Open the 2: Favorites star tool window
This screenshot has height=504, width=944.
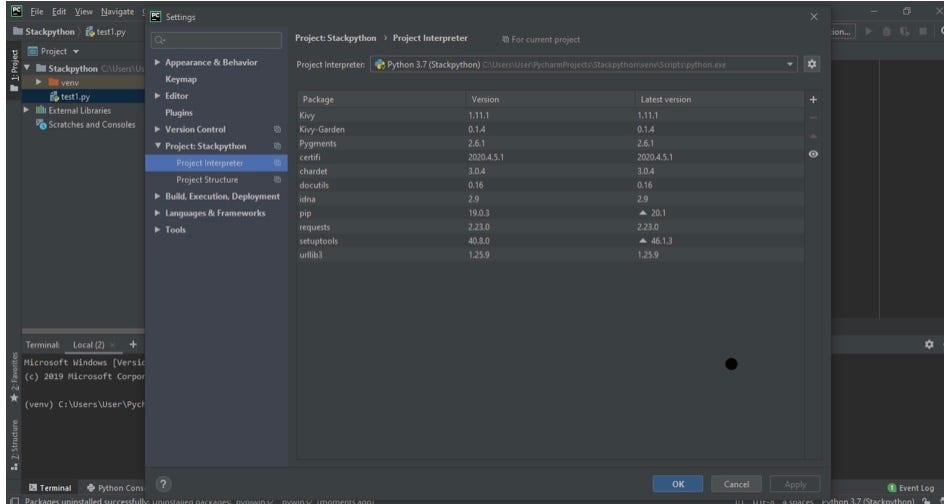(14, 378)
